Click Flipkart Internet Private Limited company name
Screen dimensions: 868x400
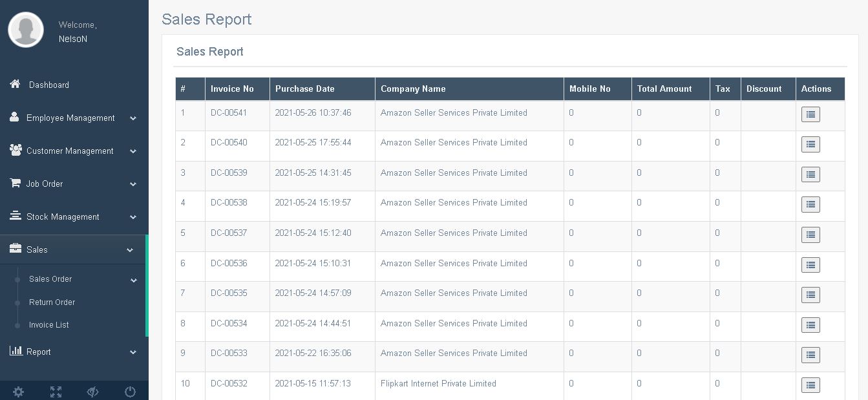point(438,383)
